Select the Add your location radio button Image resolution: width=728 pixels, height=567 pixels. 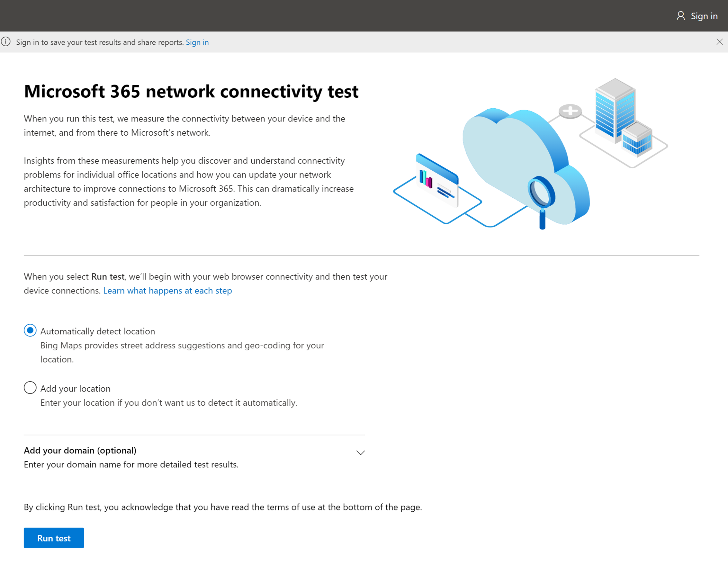[30, 388]
